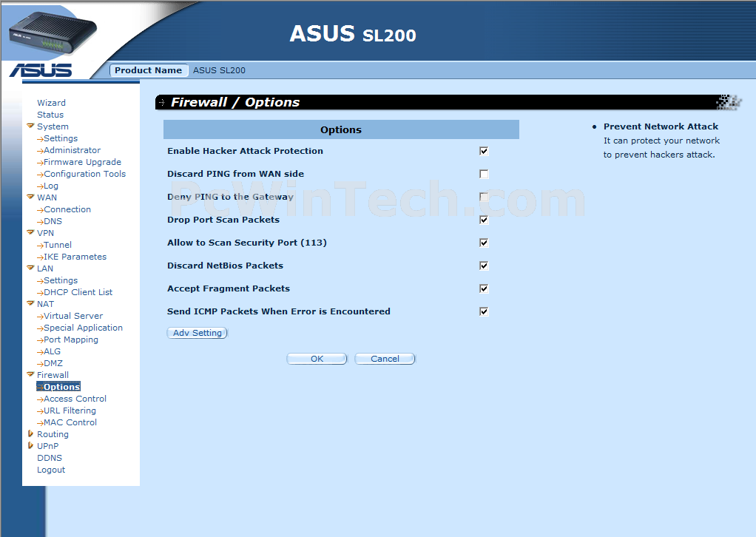Click the Product Name label

(149, 70)
